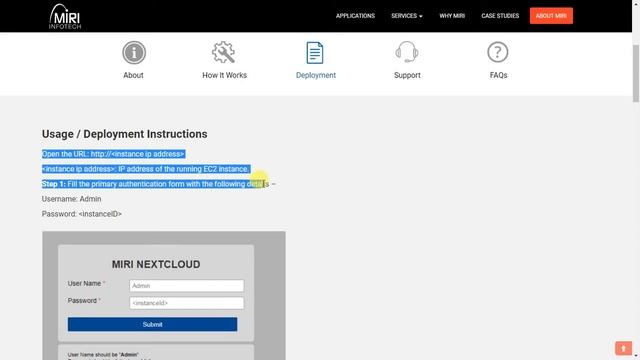Open the About info icon
This screenshot has width=640, height=360.
tap(134, 52)
